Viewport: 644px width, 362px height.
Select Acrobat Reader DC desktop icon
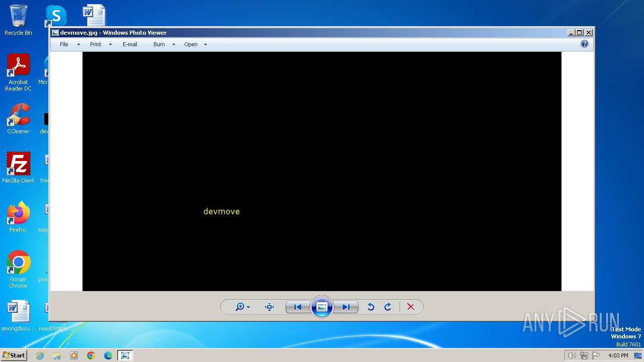point(18,72)
